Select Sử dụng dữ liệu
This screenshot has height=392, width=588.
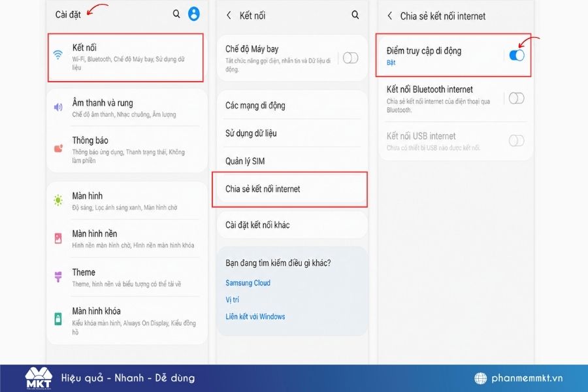tap(293, 133)
